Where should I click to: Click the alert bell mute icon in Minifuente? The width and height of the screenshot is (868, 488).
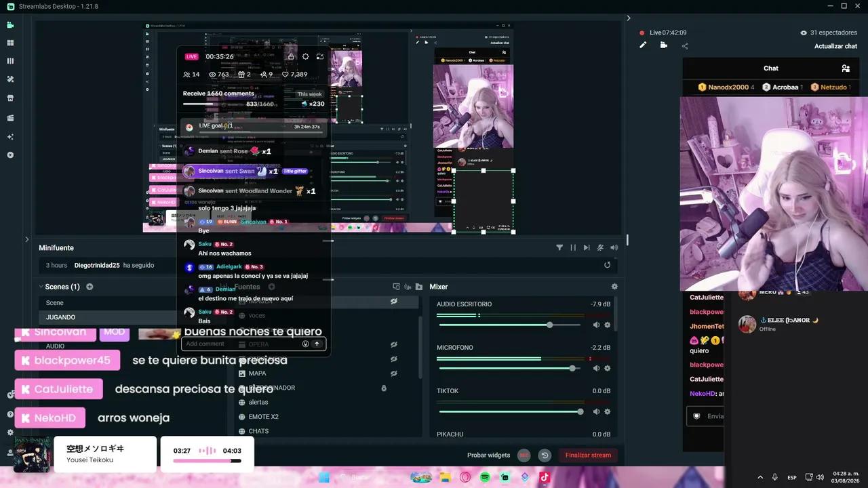tap(600, 248)
